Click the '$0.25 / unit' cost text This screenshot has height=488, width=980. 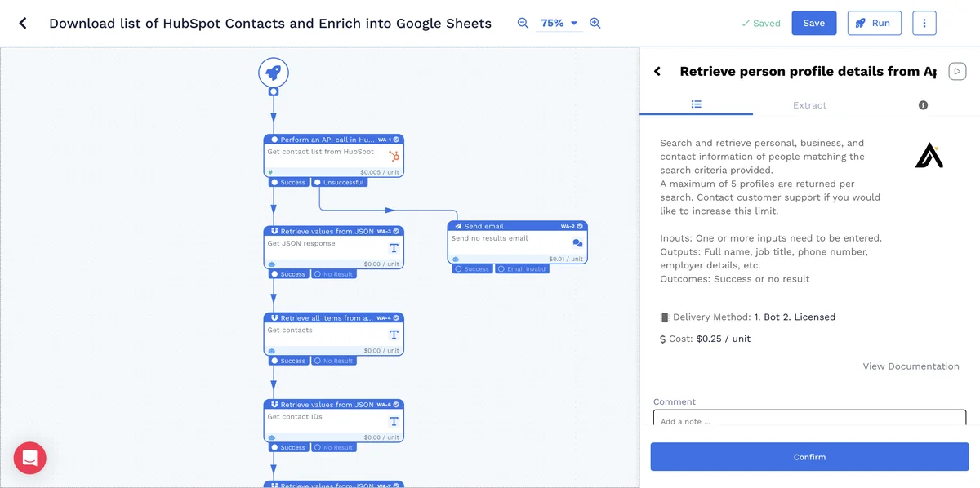point(724,339)
